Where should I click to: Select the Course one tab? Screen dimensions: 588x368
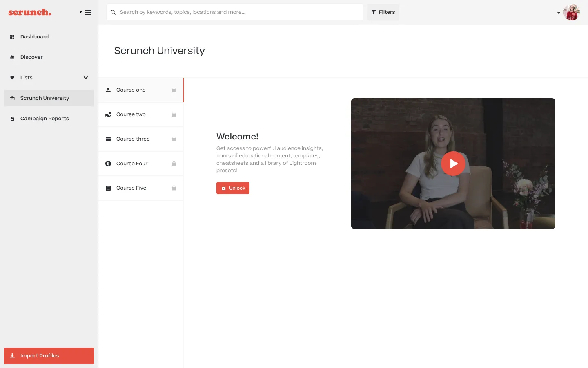(x=141, y=90)
